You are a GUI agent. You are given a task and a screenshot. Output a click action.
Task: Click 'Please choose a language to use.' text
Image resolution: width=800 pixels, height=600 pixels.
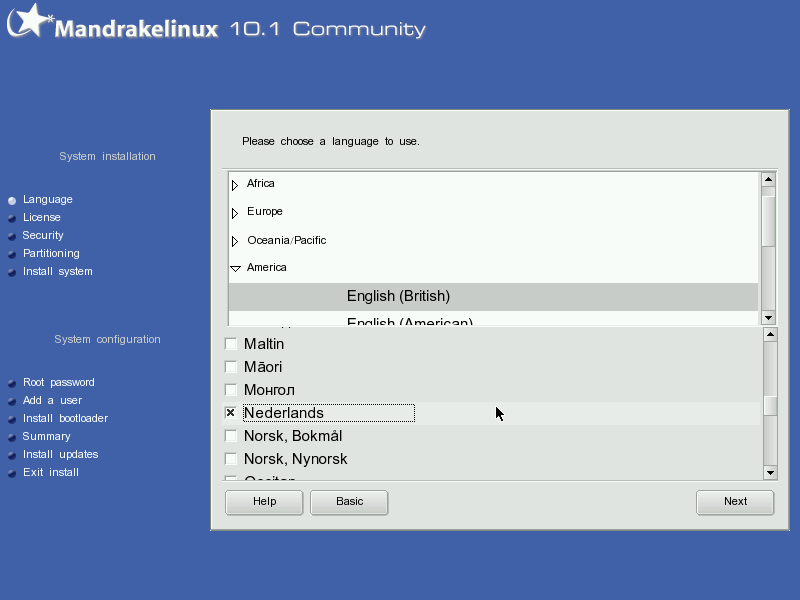pos(331,141)
